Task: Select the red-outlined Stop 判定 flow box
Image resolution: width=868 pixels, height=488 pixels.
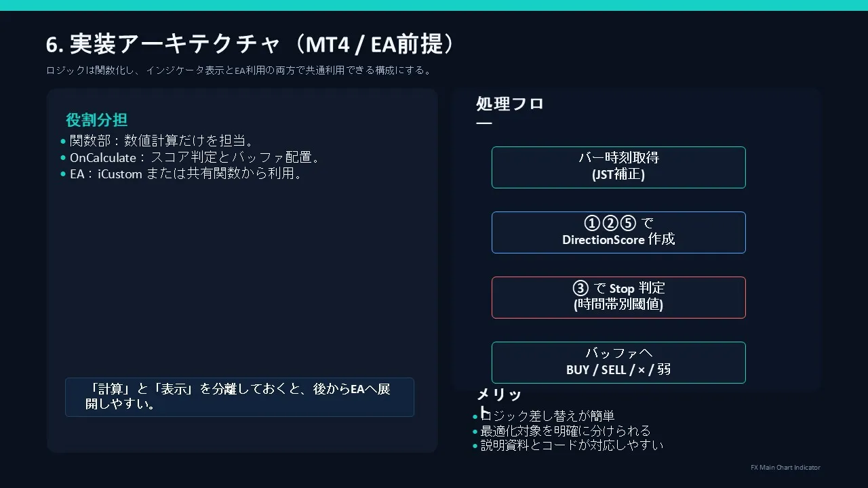Action: click(618, 297)
